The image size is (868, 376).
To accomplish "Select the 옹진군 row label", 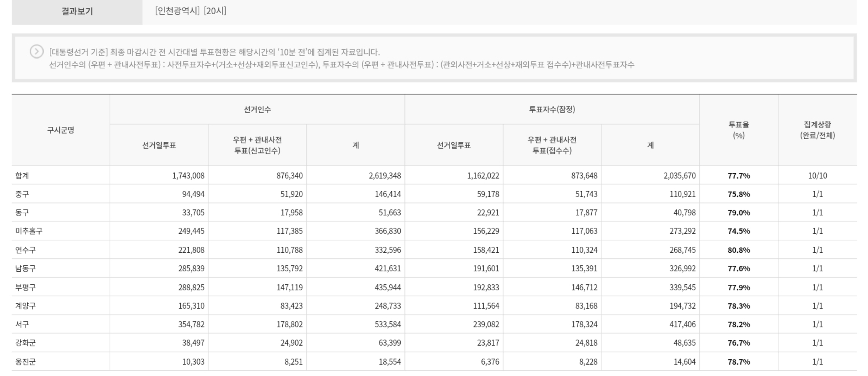I will coord(25,362).
